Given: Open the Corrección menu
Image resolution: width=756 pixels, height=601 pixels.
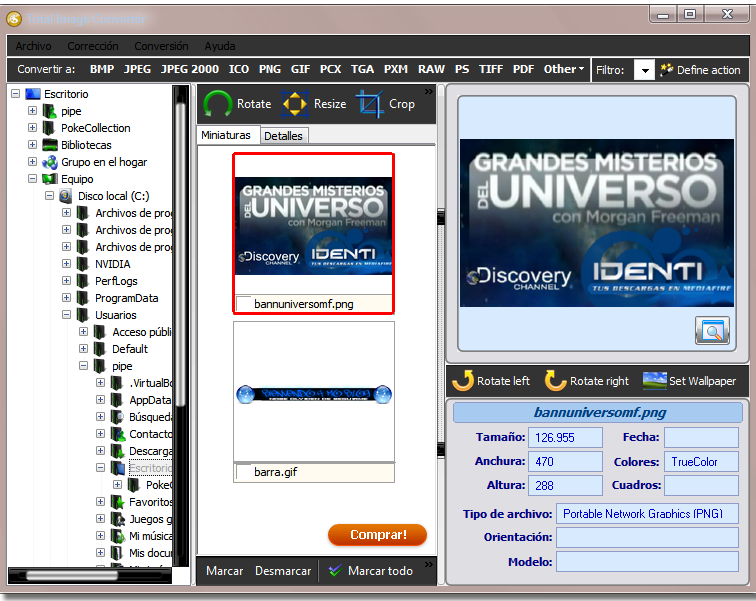Looking at the screenshot, I should [93, 46].
